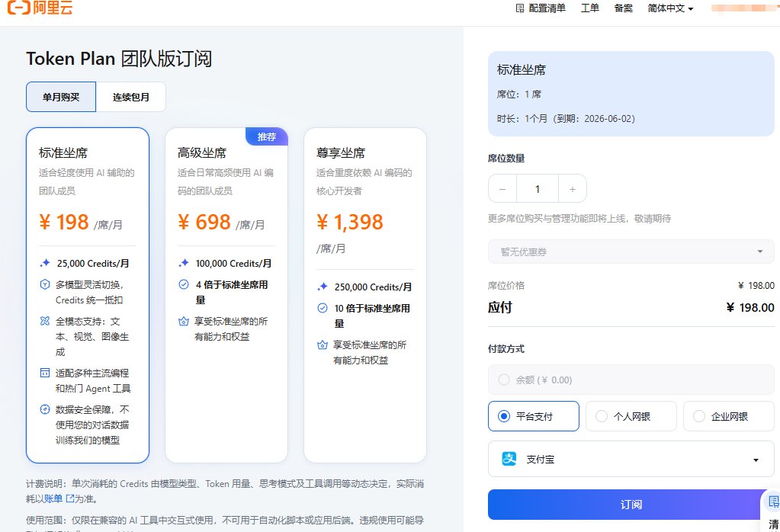Click the 全模态支持 feature icon
This screenshot has height=532, width=780.
point(45,321)
